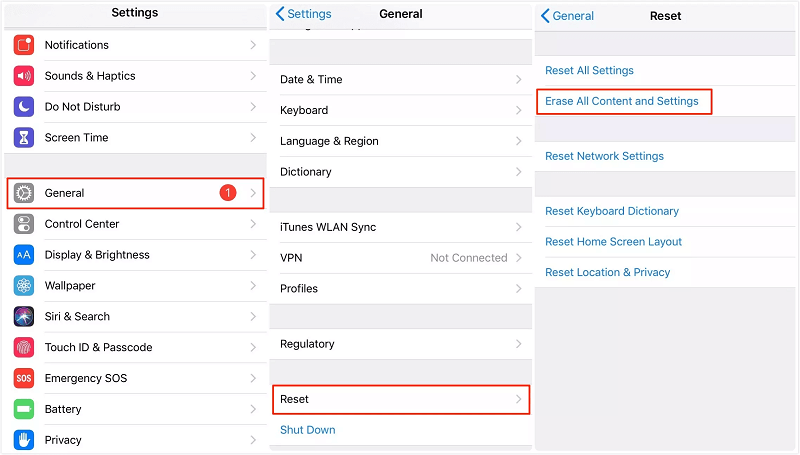
Task: Tap the Shut Down link
Action: click(x=307, y=430)
